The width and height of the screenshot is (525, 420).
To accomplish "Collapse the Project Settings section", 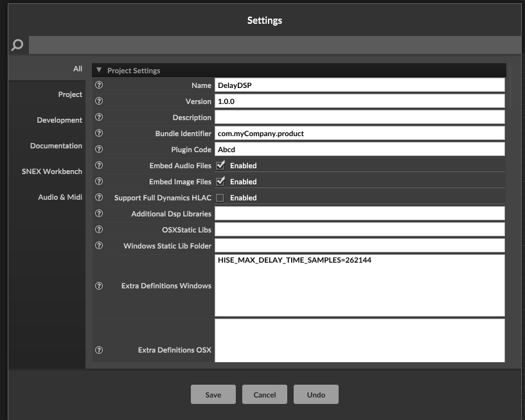I will pos(99,70).
